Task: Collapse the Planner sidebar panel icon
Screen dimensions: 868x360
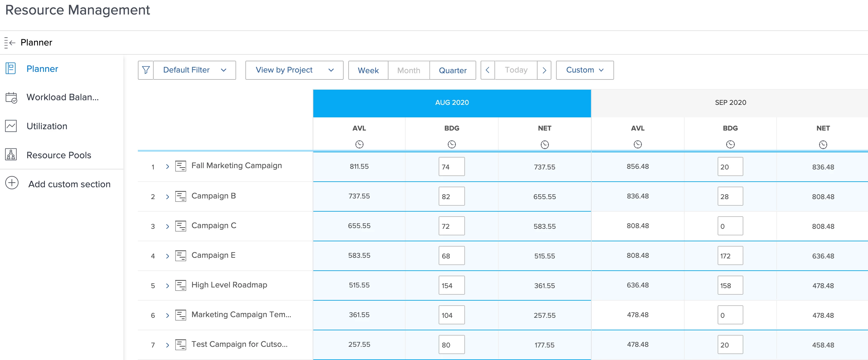Action: click(10, 43)
